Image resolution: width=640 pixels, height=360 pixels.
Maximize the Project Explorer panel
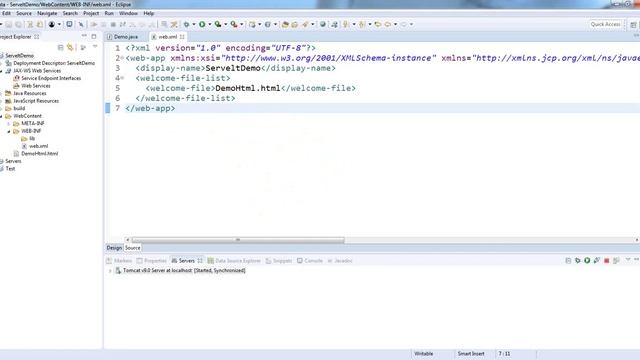[x=94, y=36]
